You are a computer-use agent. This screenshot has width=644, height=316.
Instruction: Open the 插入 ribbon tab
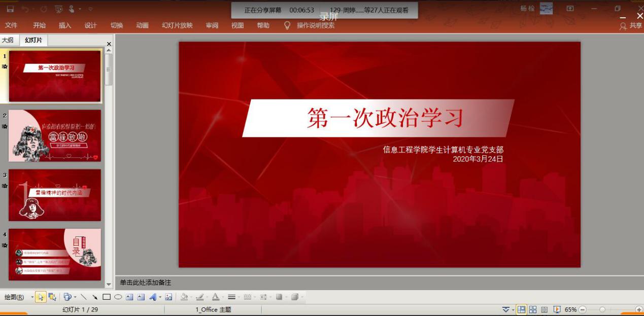click(x=65, y=25)
